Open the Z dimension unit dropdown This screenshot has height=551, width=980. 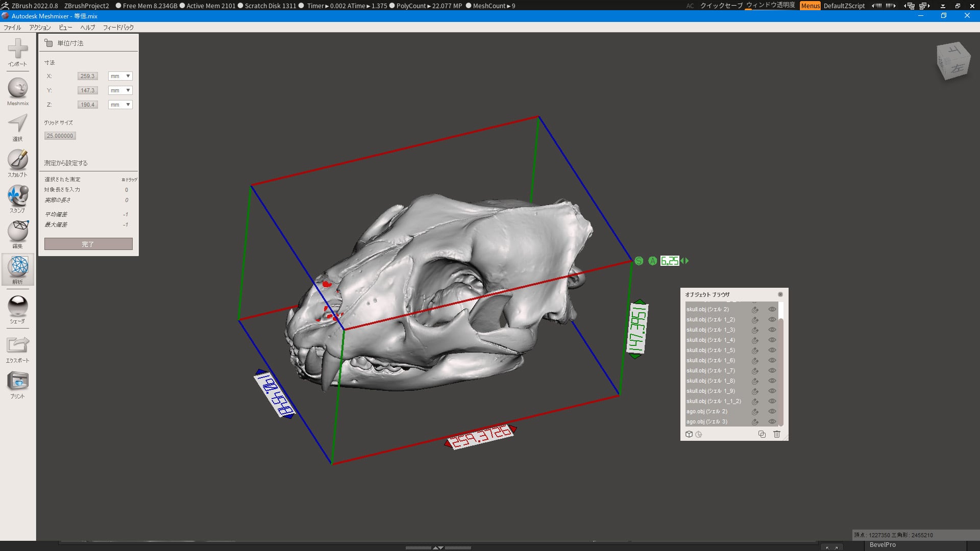pyautogui.click(x=120, y=105)
